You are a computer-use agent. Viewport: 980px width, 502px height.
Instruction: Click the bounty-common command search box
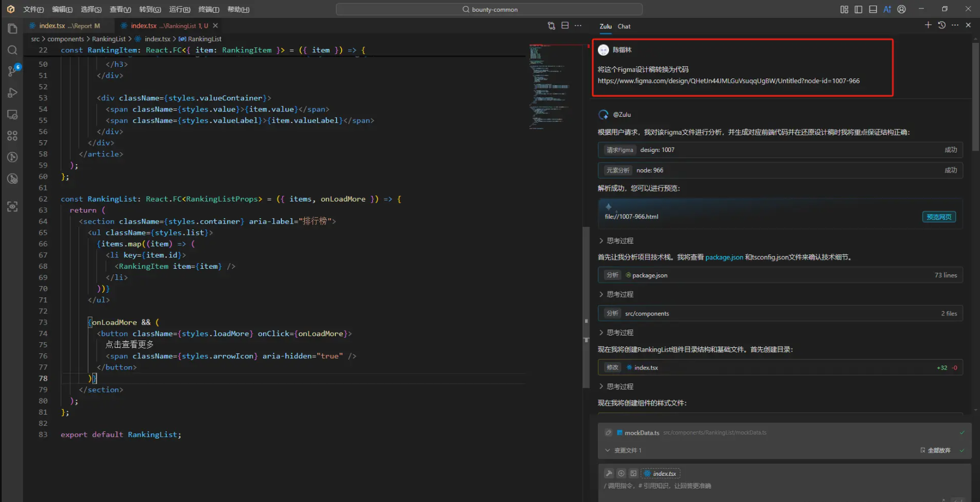coord(489,9)
